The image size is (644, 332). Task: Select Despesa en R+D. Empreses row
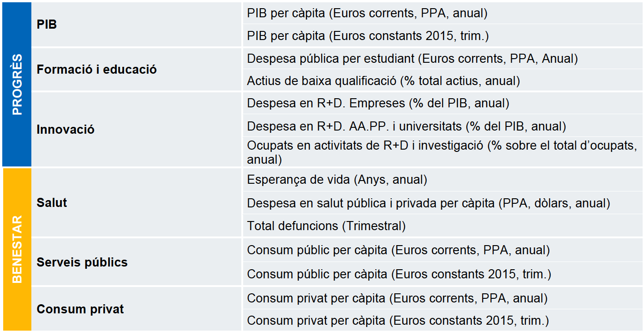[x=443, y=103]
